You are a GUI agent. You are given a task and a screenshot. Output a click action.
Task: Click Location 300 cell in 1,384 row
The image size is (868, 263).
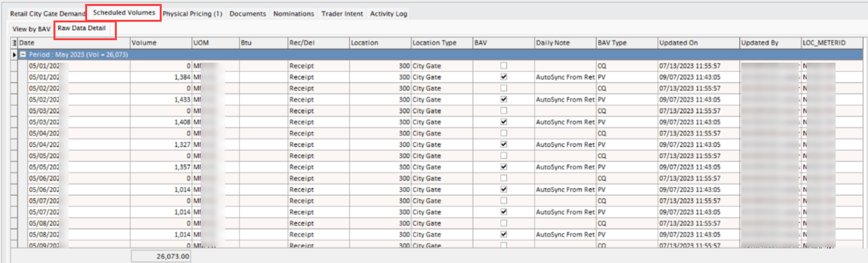(x=380, y=77)
